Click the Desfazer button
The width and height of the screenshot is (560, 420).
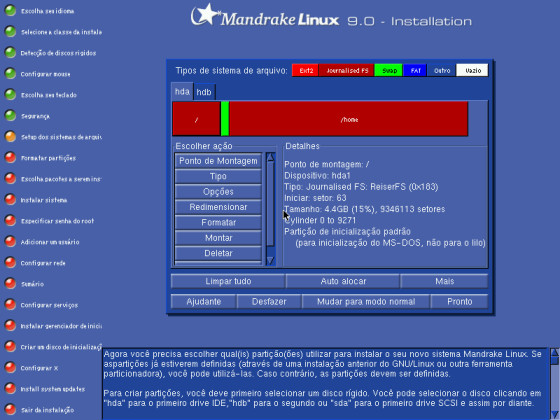(269, 301)
